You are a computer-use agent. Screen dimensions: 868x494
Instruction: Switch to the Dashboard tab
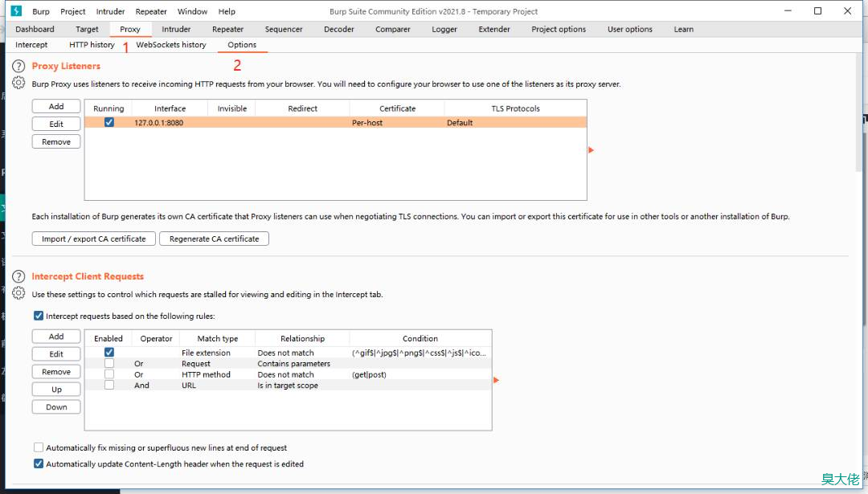35,30
